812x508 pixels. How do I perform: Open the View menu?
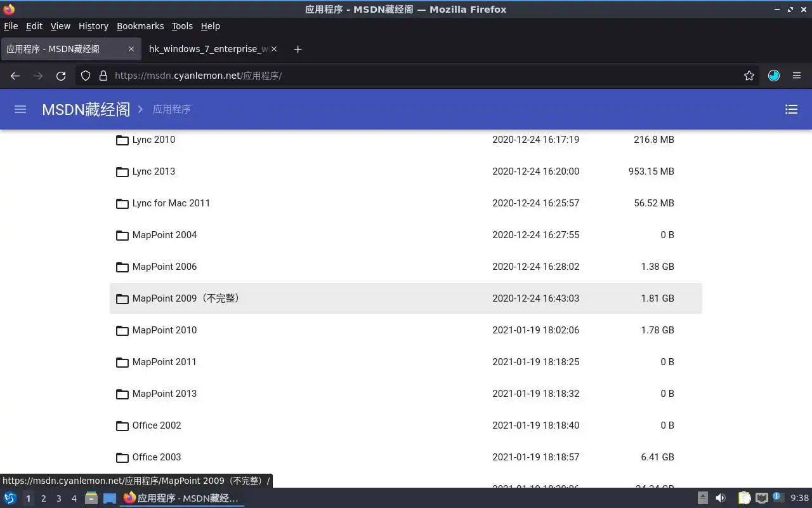point(60,26)
